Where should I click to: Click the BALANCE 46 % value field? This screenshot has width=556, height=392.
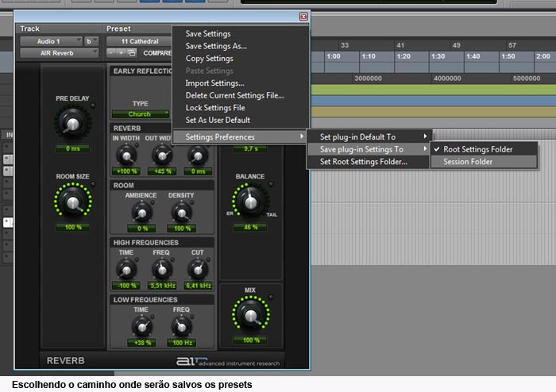click(250, 227)
